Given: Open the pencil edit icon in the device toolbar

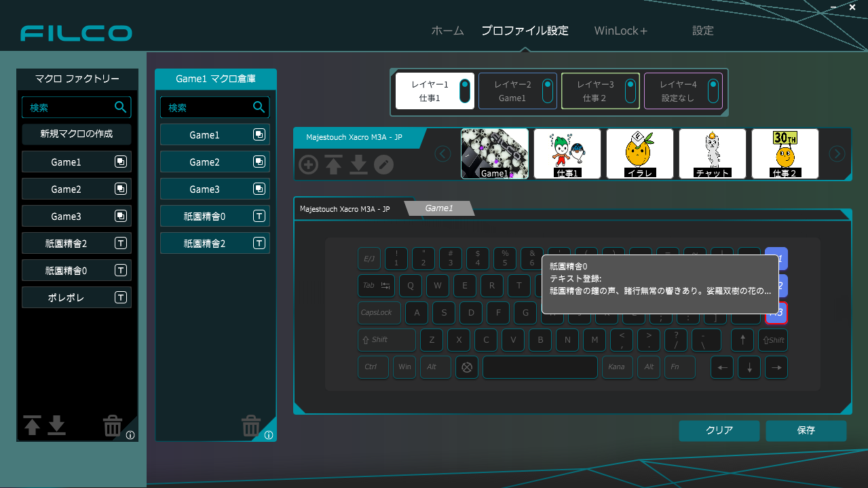Looking at the screenshot, I should click(383, 164).
